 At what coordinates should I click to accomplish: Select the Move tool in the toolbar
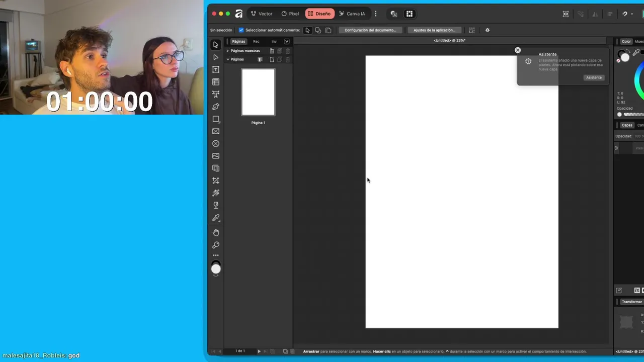(216, 45)
